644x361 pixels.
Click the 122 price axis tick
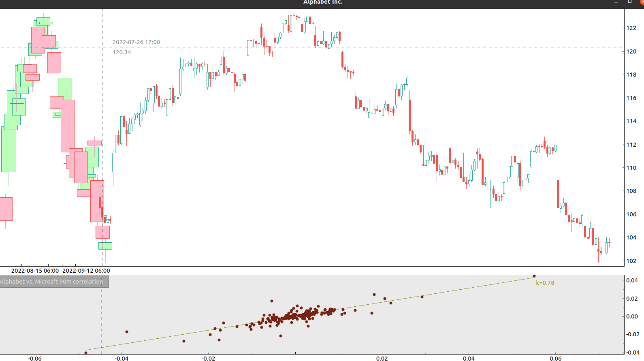click(631, 28)
